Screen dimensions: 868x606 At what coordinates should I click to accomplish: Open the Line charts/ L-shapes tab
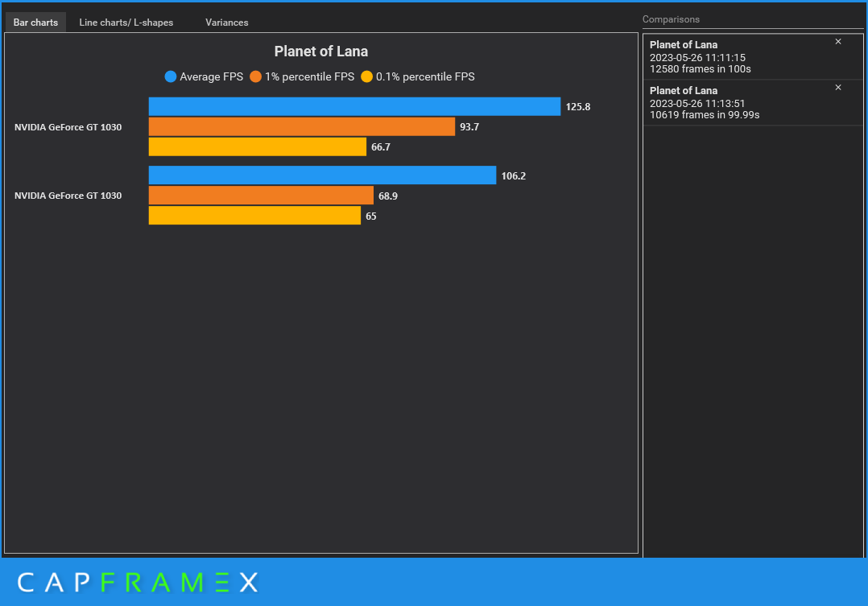126,23
